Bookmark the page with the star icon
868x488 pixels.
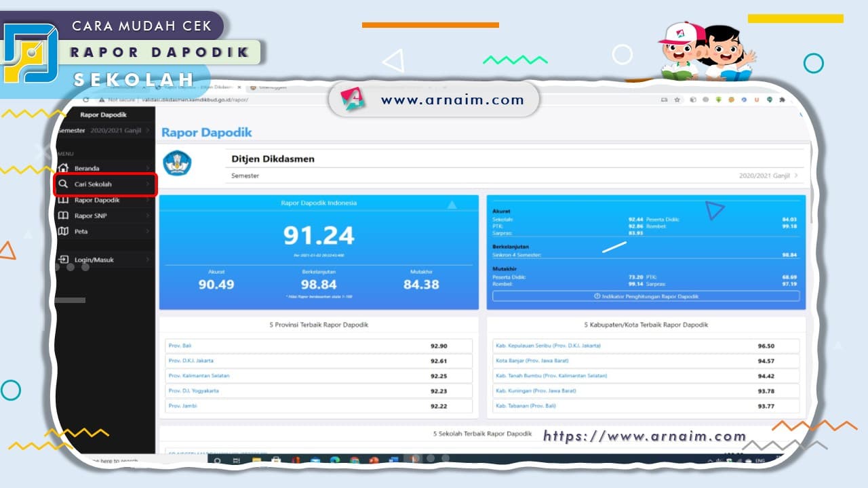click(x=677, y=100)
